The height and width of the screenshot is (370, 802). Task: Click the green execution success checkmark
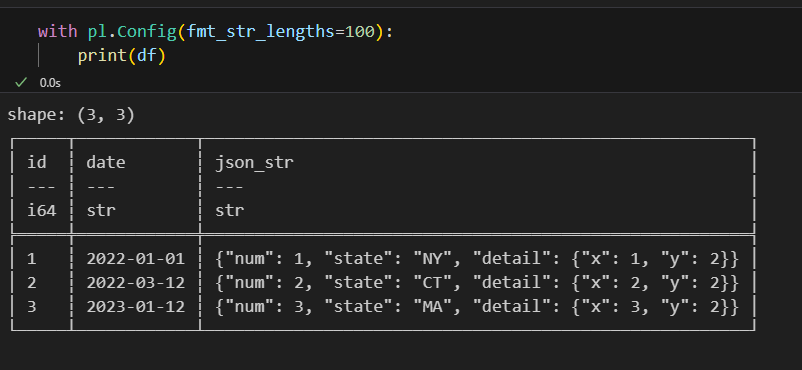pos(20,82)
